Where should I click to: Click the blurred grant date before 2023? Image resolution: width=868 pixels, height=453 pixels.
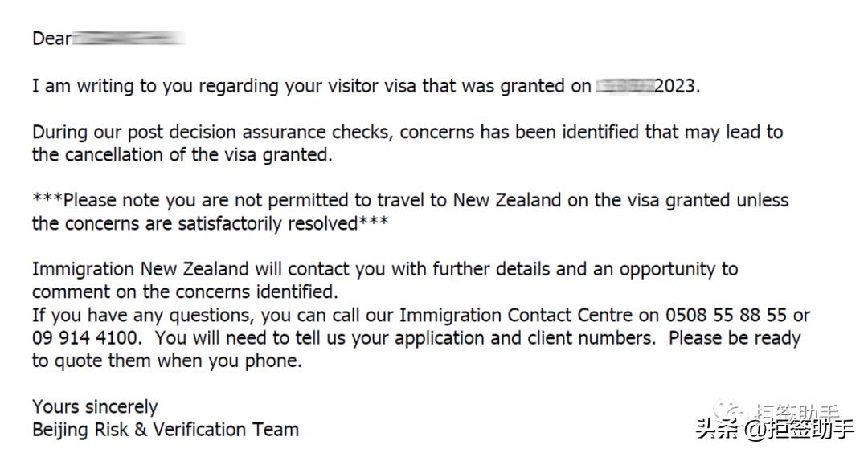624,86
